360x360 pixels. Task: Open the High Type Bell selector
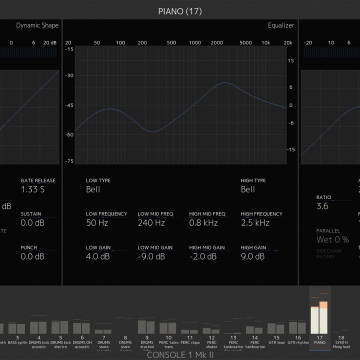click(x=248, y=190)
